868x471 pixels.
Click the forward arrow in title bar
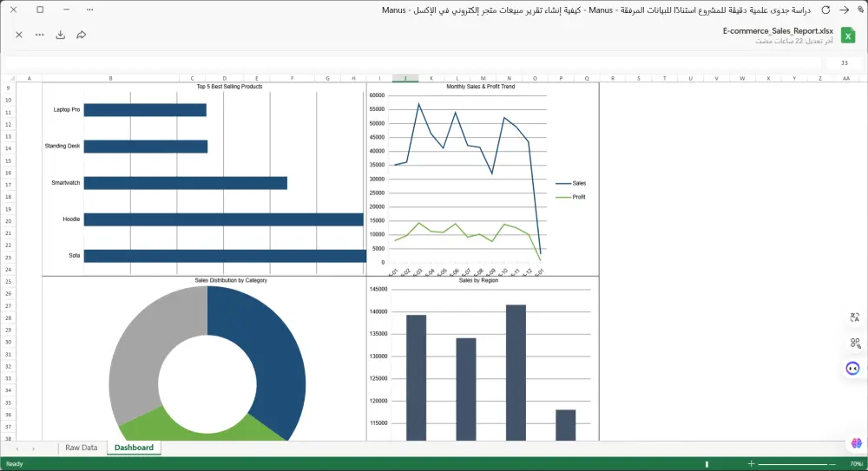[845, 10]
